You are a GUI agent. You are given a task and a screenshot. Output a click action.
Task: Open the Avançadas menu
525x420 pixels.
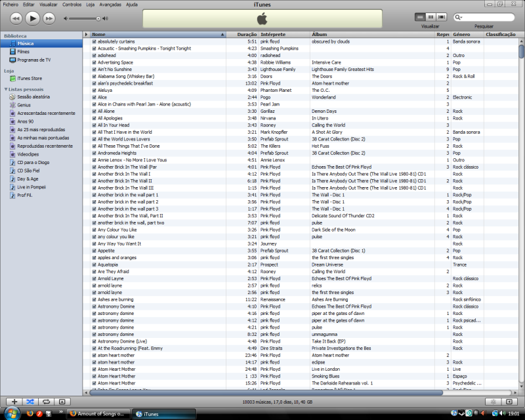tap(110, 5)
